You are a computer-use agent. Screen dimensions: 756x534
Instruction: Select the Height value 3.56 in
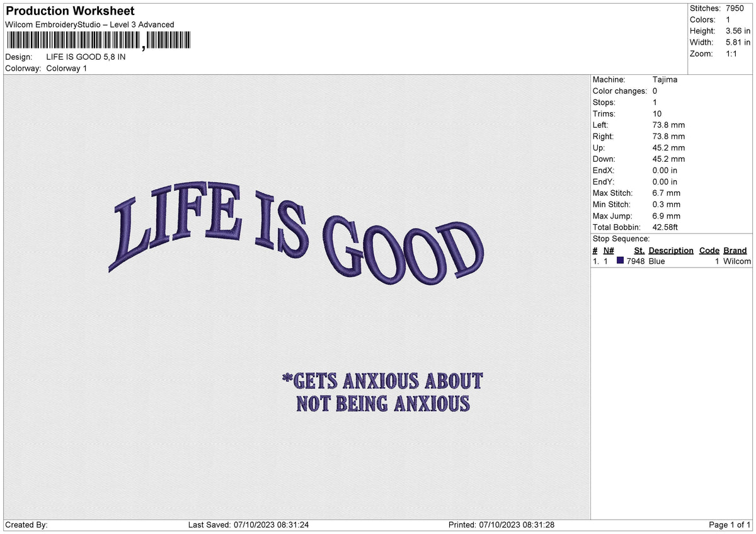tap(738, 31)
